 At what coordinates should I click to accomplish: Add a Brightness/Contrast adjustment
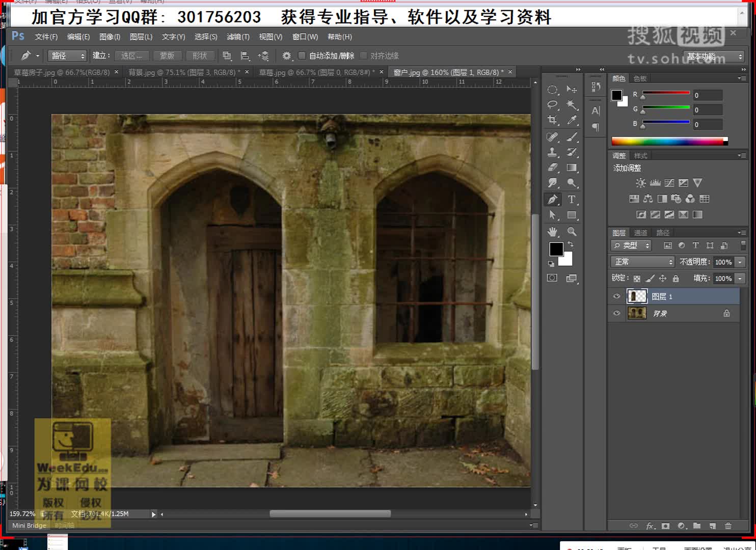point(640,183)
